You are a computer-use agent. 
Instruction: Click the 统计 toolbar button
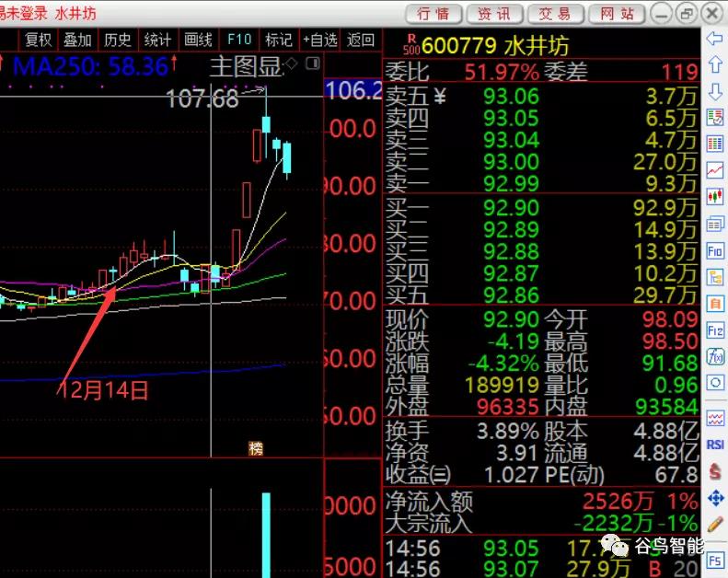157,40
